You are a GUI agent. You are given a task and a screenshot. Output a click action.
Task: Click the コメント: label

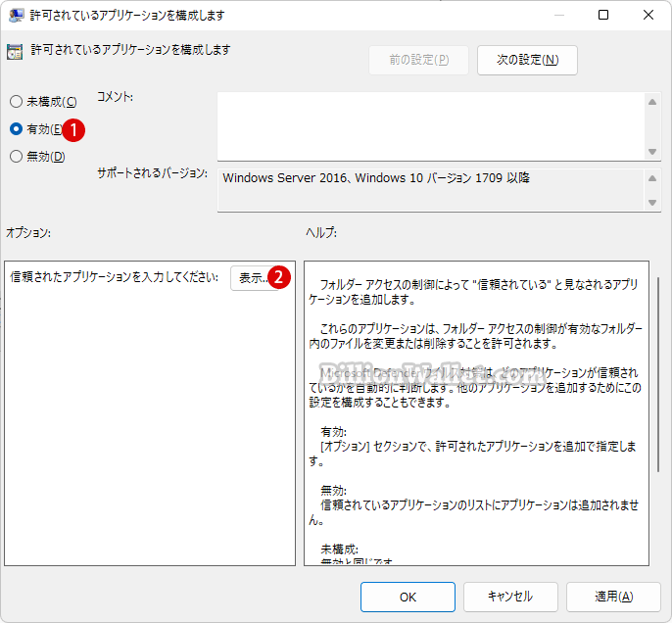tap(115, 97)
